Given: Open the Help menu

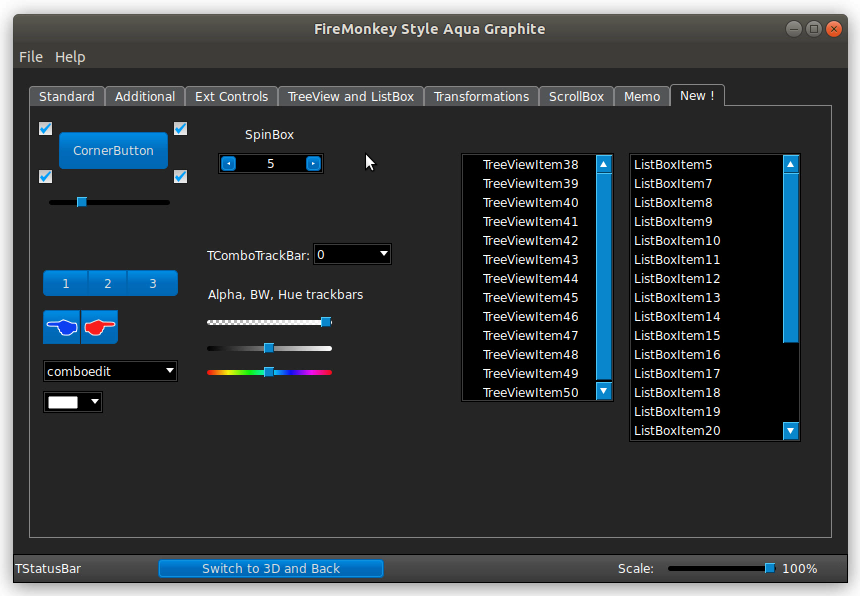Looking at the screenshot, I should click(x=70, y=57).
